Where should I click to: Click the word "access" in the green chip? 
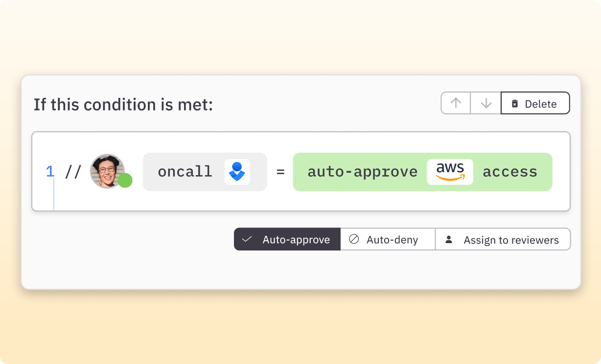click(510, 172)
